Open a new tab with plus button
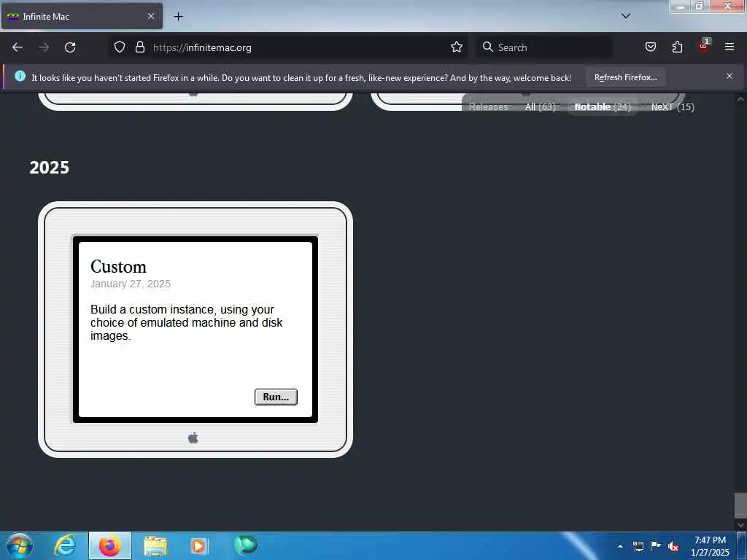Screen dimensions: 747x560 point(178,17)
